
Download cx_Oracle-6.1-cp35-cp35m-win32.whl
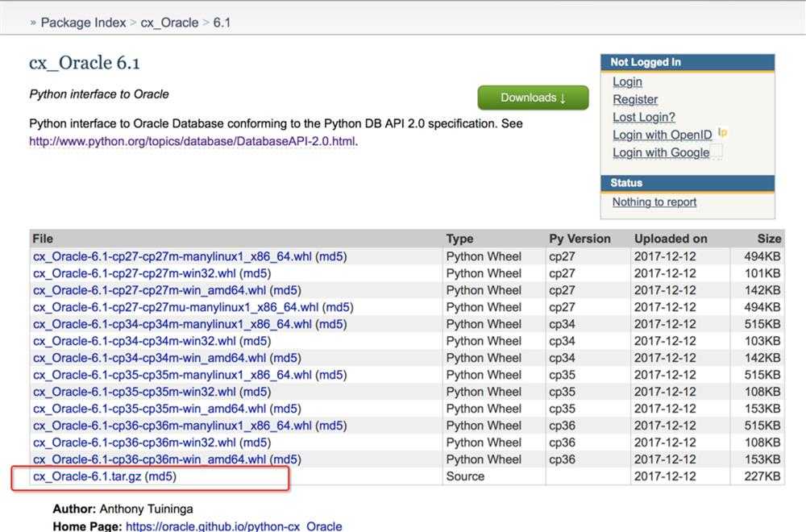pos(134,392)
